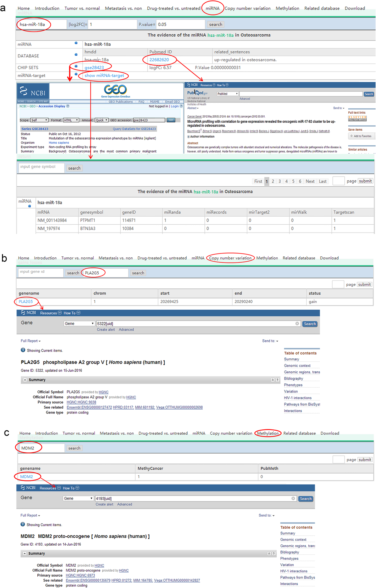Open the Gene database dropdown for PLA2G5
The image size is (376, 588).
pyautogui.click(x=79, y=323)
